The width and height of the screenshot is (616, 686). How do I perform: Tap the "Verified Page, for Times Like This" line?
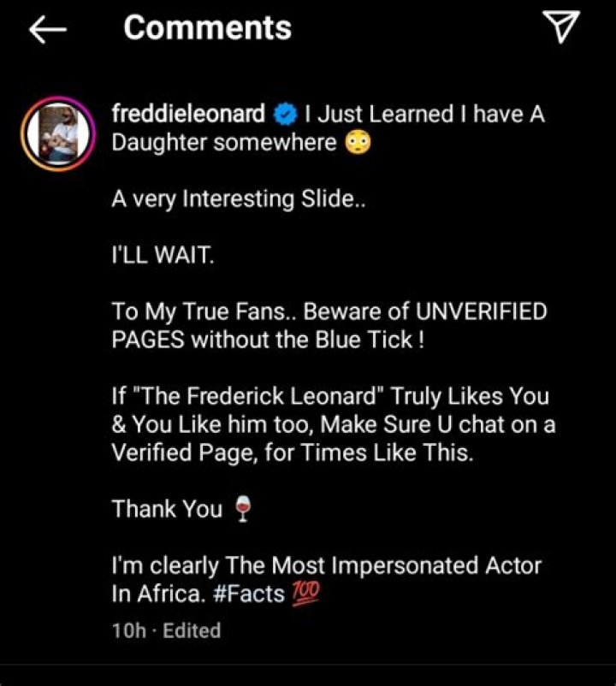[292, 454]
